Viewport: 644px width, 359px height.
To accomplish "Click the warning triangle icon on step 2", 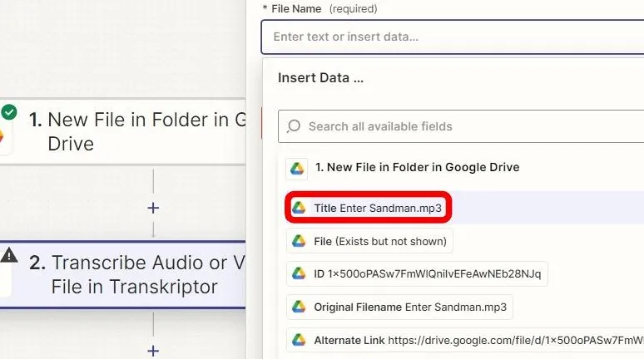I will point(9,255).
